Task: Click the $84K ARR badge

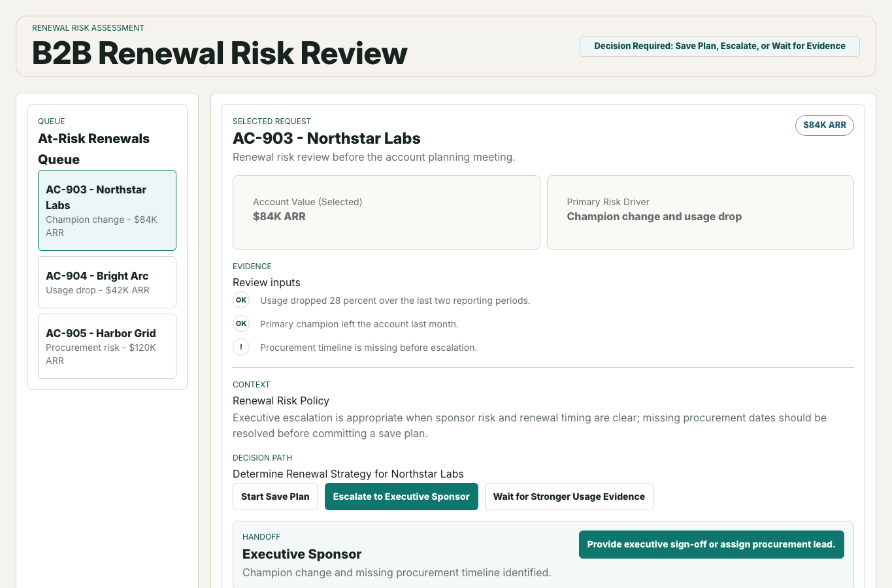Action: point(825,125)
